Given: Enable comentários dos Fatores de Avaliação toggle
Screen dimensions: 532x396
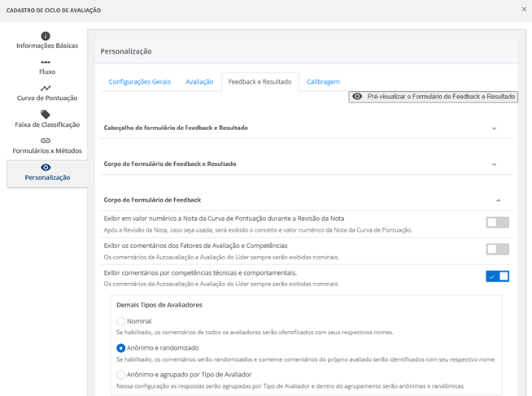Looking at the screenshot, I should (x=497, y=250).
